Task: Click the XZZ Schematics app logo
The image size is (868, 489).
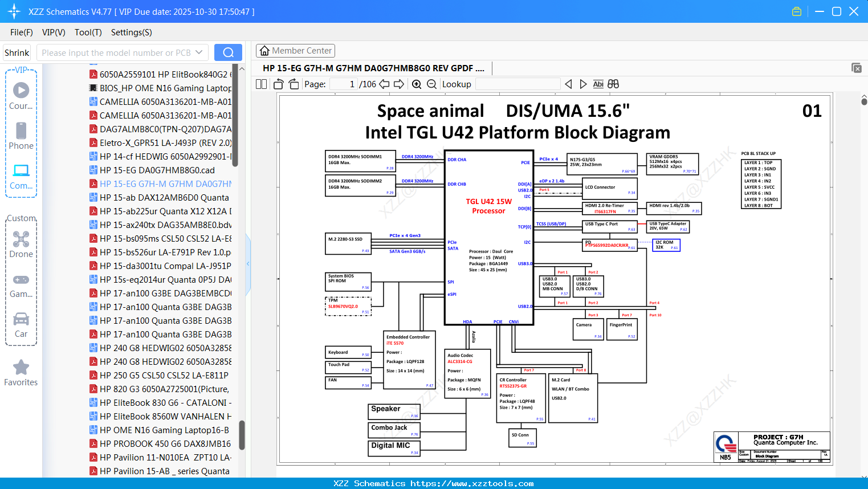Action: (14, 11)
